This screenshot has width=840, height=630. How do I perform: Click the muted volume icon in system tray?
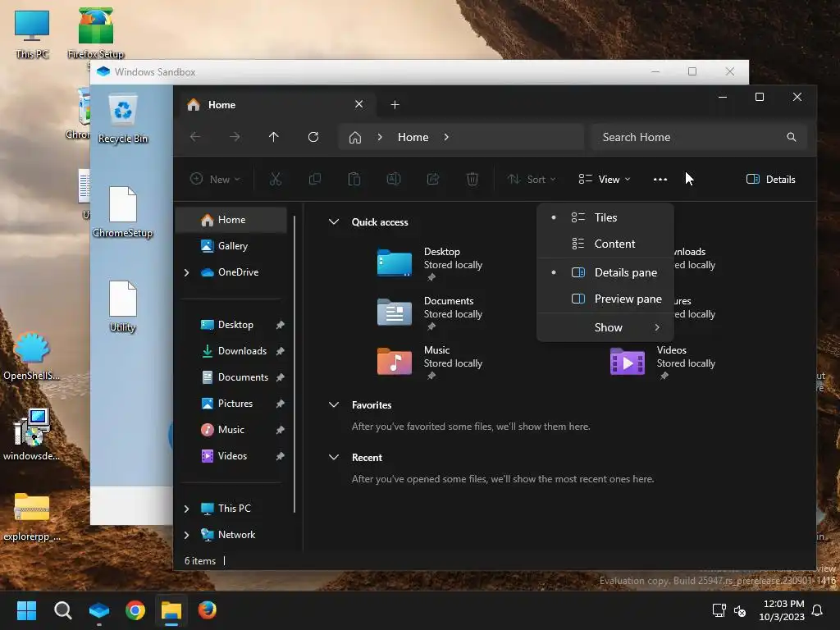click(740, 610)
